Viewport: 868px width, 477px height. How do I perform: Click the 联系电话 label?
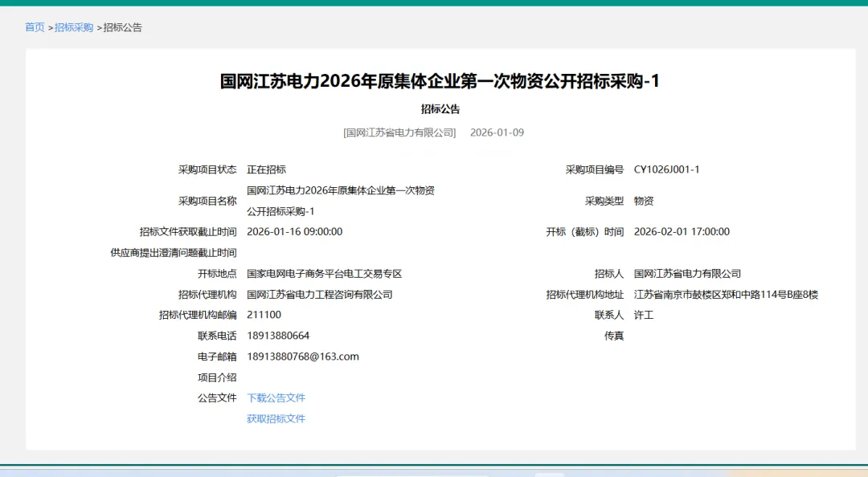click(x=217, y=336)
